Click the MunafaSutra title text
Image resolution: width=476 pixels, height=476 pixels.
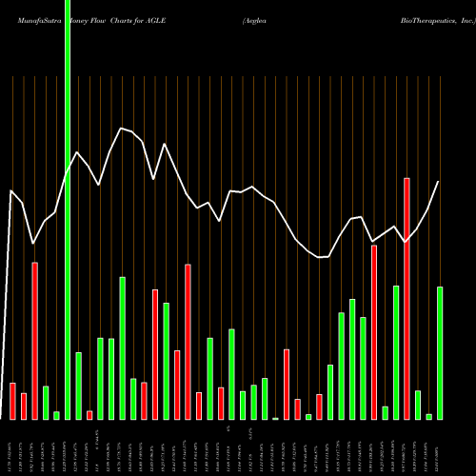(x=40, y=21)
